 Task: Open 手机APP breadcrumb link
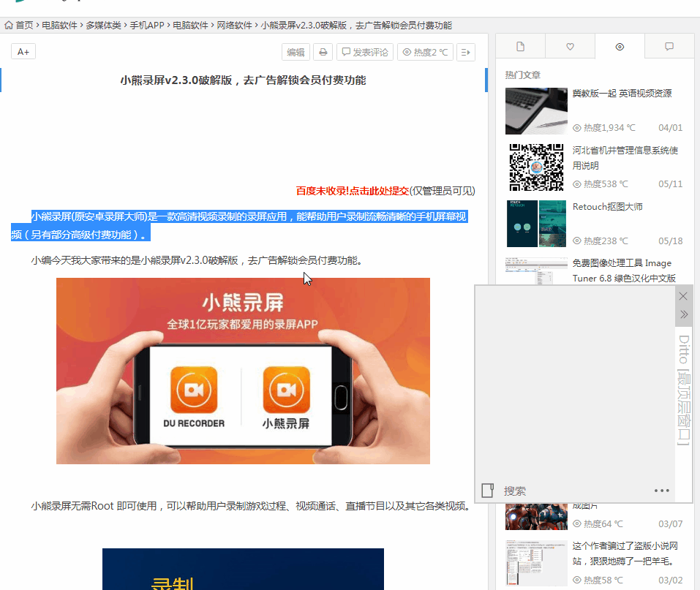(147, 26)
